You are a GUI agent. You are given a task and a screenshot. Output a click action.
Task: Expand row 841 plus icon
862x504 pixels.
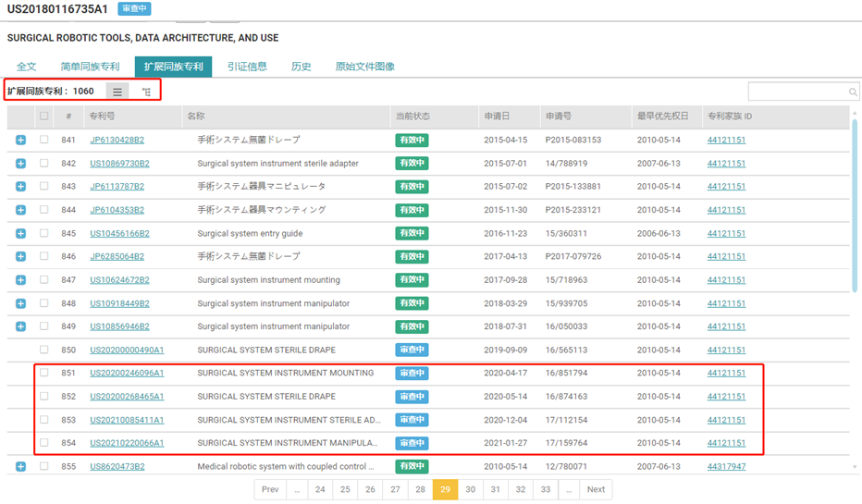click(x=20, y=141)
